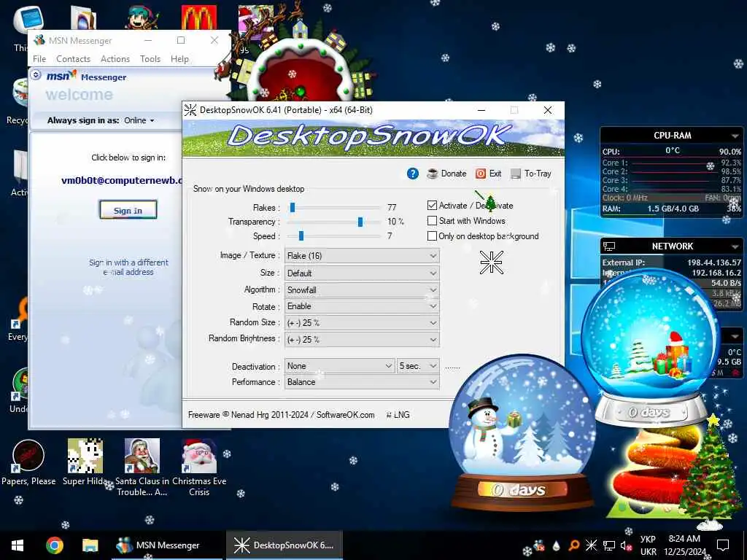Open the Help menu in MSN Messenger
This screenshot has height=560, width=747.
[x=179, y=59]
